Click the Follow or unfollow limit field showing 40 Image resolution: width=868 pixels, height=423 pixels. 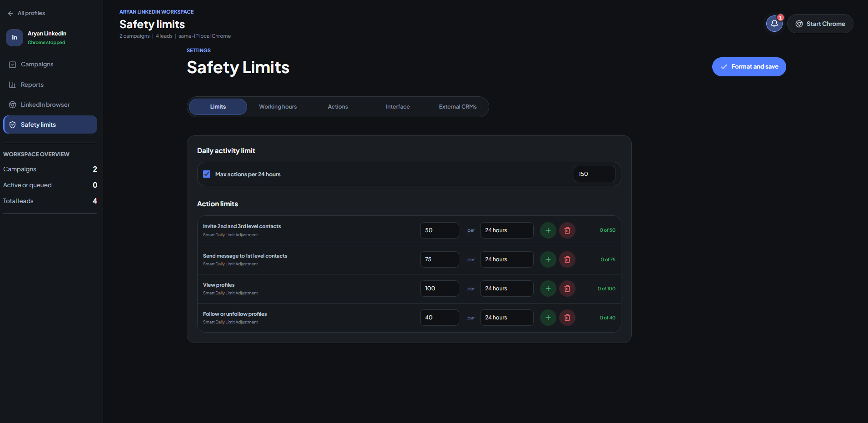click(439, 318)
